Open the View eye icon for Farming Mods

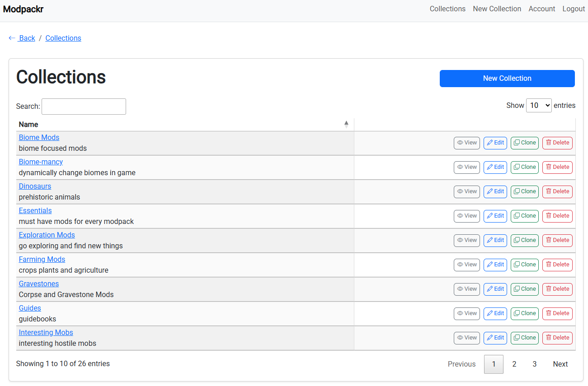point(460,265)
